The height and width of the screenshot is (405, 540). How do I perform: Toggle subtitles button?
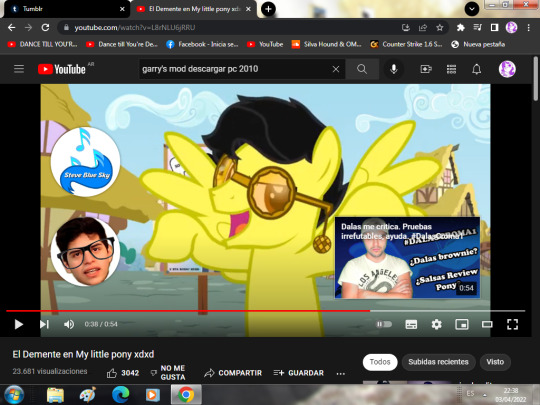click(411, 324)
